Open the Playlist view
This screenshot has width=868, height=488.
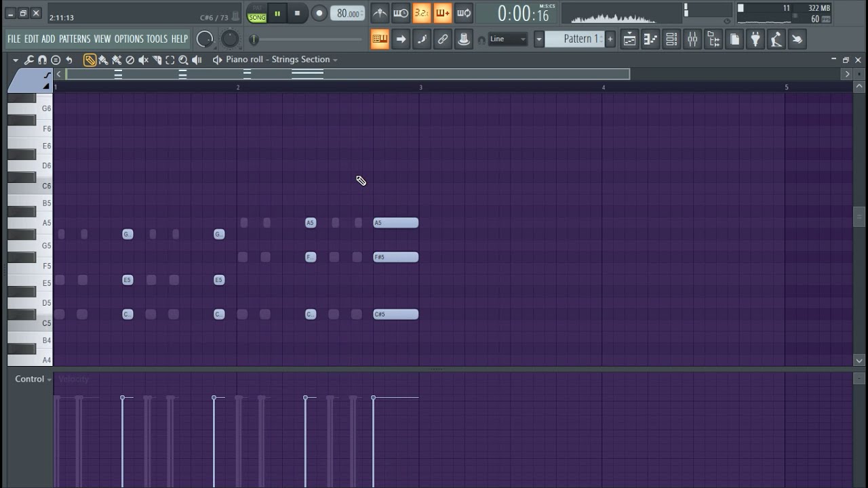coord(629,39)
